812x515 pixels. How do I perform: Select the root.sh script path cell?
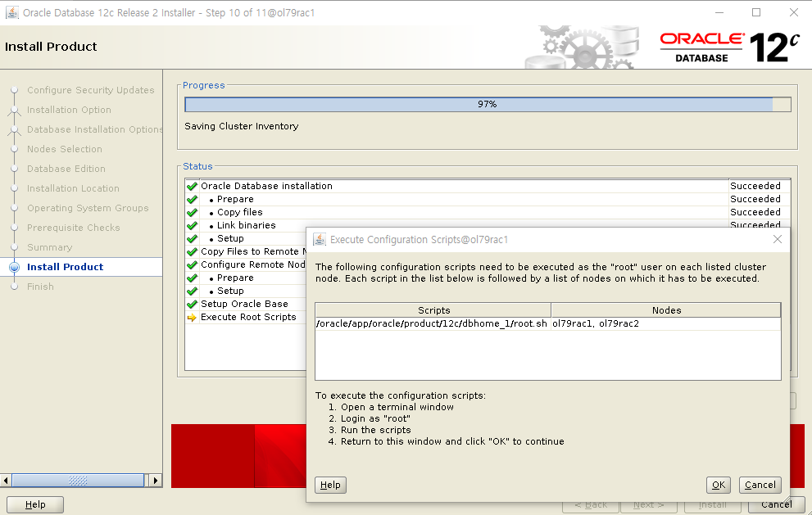pos(432,324)
